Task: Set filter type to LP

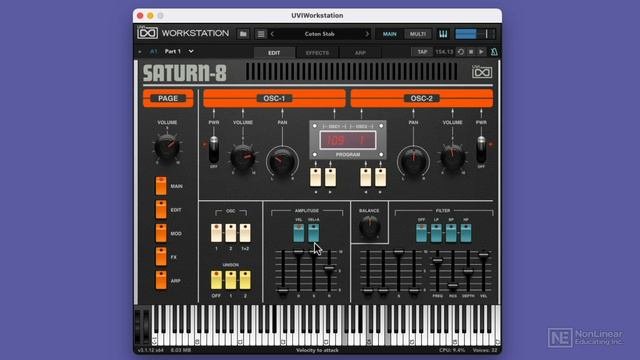Action: coord(436,233)
